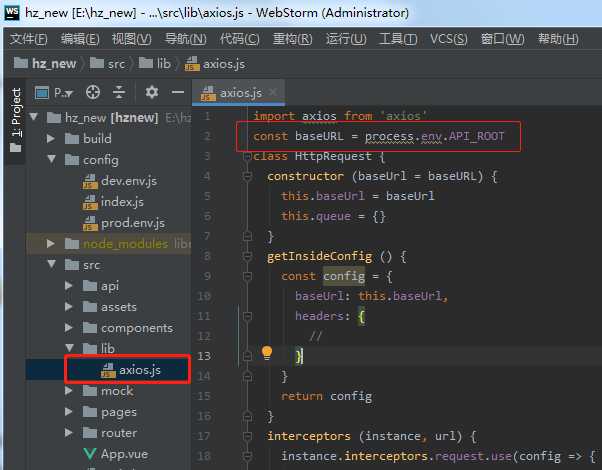Open the 导航(N) menu
Image resolution: width=602 pixels, height=470 pixels.
[x=185, y=39]
